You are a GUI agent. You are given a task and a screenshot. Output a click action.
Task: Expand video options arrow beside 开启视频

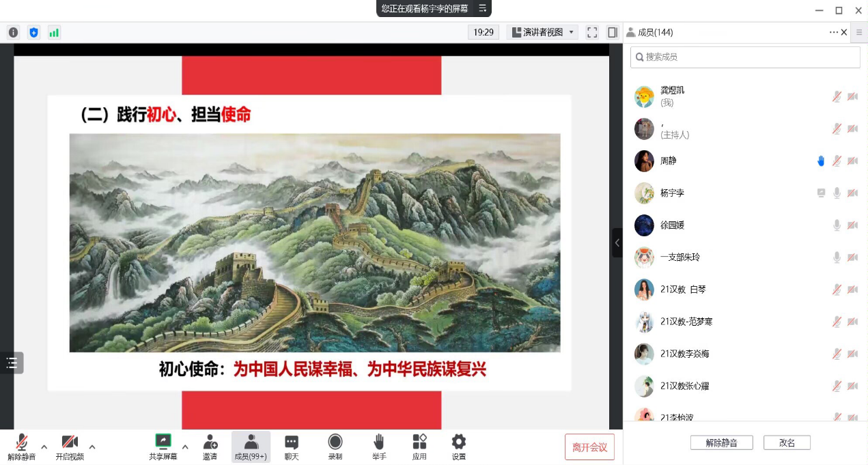point(92,447)
